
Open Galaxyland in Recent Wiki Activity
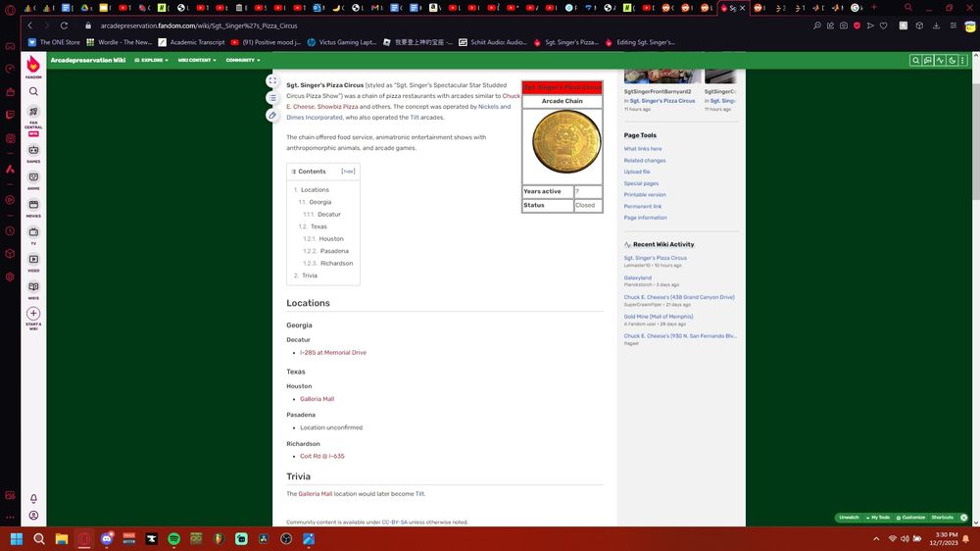click(638, 277)
